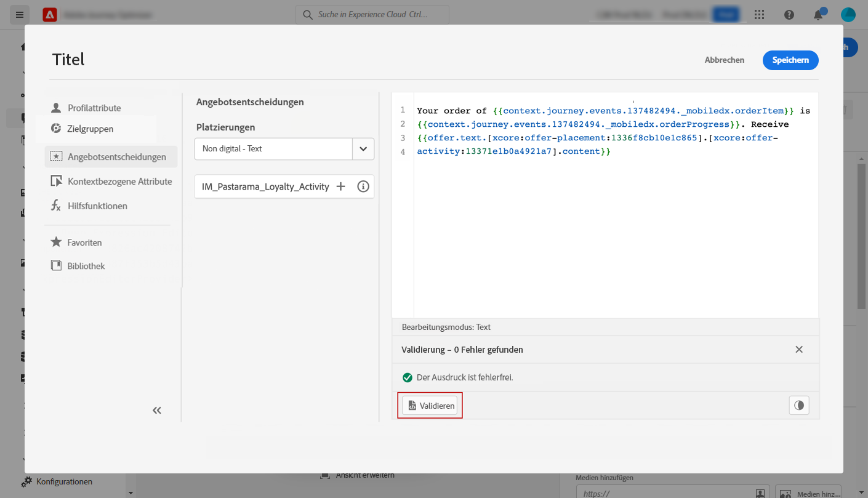
Task: Open Hilfsfunktionen helper functions
Action: tap(97, 206)
